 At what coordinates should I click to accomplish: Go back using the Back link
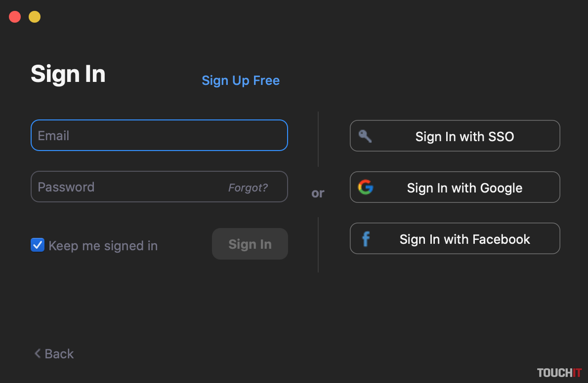pyautogui.click(x=59, y=354)
